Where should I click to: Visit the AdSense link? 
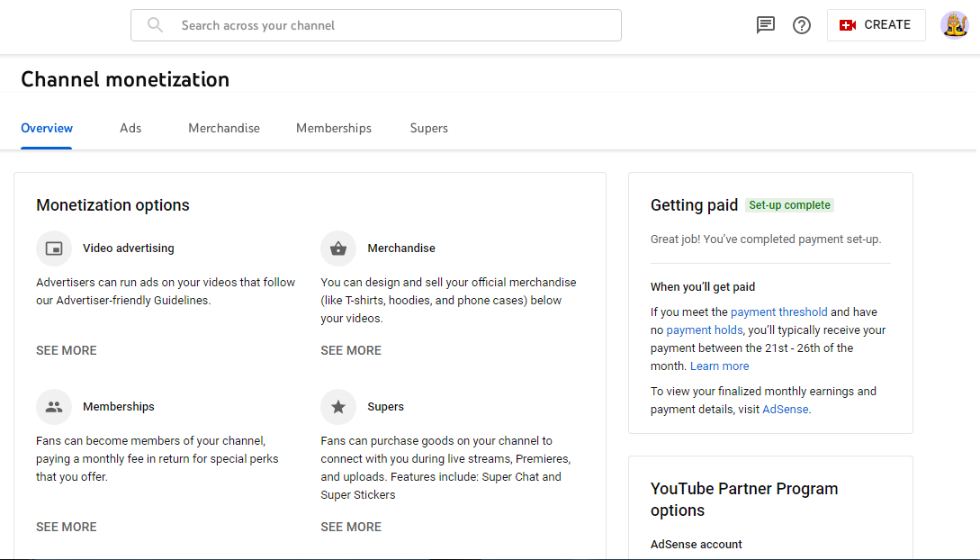point(785,410)
